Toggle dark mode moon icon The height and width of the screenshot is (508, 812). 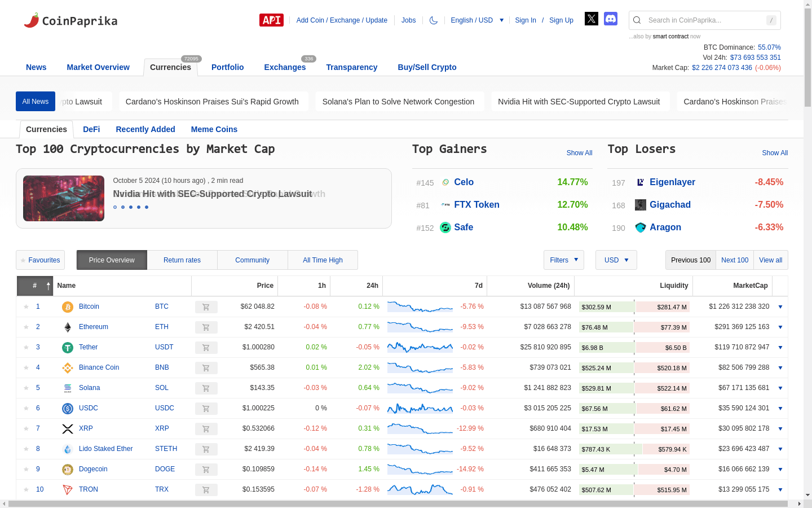434,20
